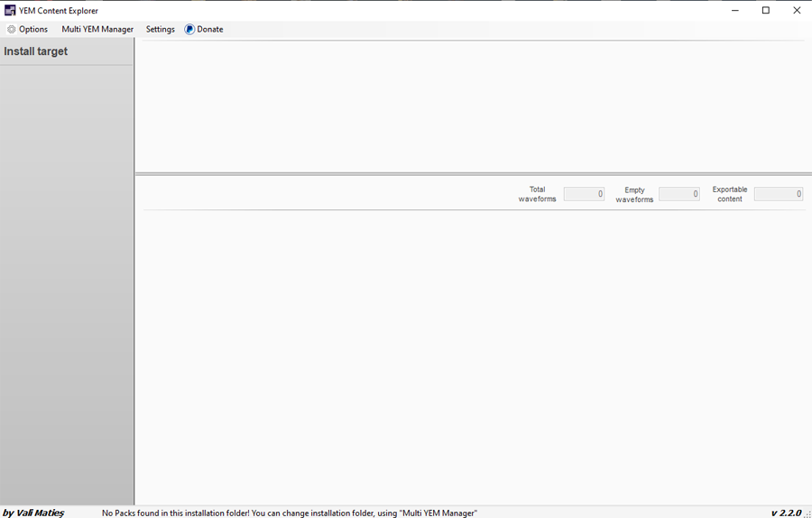Screen dimensions: 812x518
Task: Click the gear icon beside Options
Action: [12, 30]
